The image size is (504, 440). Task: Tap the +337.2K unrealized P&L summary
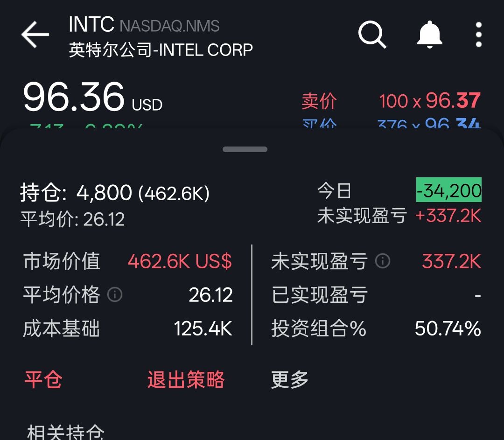pyautogui.click(x=448, y=216)
